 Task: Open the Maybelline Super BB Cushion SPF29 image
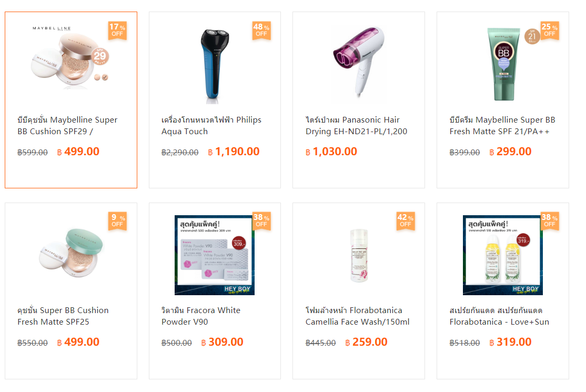[x=70, y=59]
